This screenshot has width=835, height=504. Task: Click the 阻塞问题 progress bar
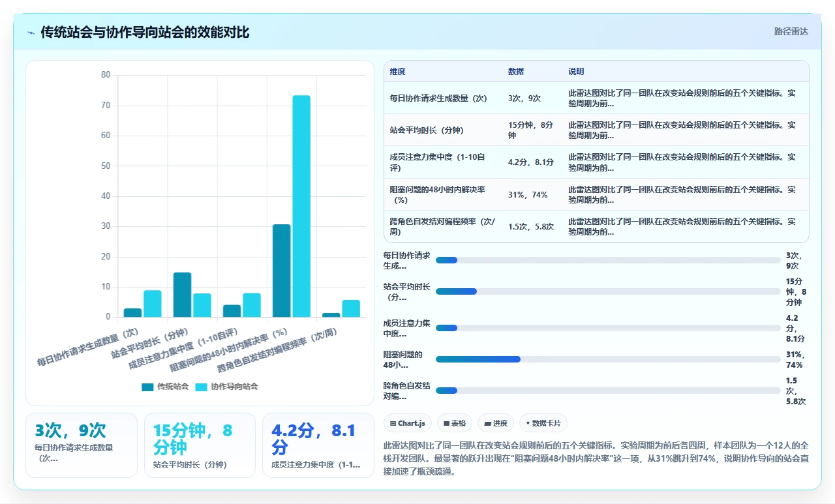coord(608,359)
